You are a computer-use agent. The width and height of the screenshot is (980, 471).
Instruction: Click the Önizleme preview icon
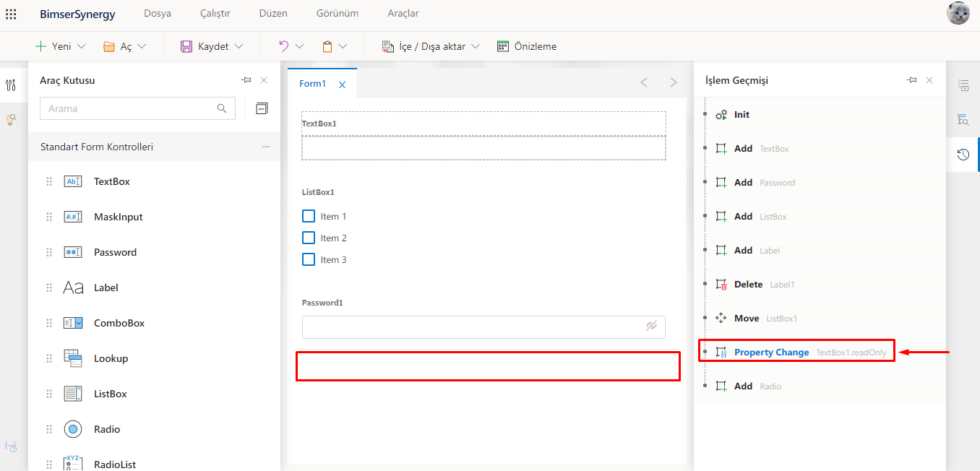coord(503,46)
